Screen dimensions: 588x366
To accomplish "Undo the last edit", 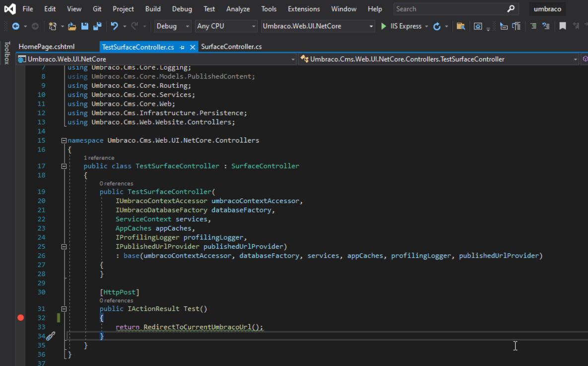I will (115, 26).
